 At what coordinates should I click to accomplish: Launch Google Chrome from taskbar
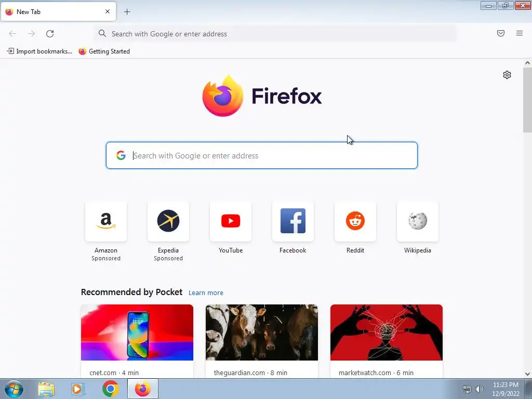pos(110,389)
